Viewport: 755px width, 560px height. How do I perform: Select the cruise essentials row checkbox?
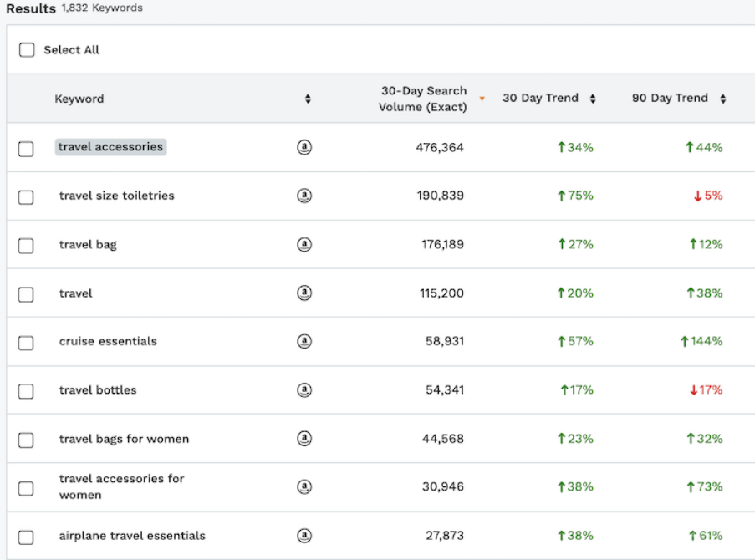[x=26, y=343]
